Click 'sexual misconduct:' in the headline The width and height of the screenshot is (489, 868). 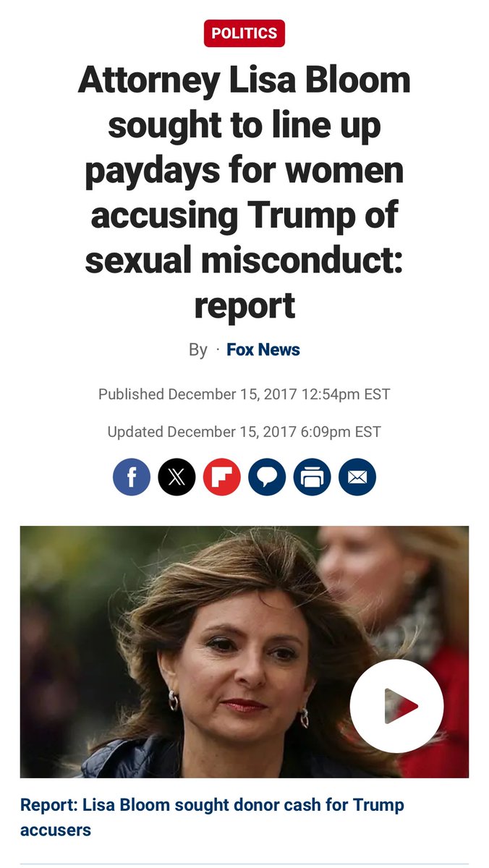pyautogui.click(x=244, y=260)
